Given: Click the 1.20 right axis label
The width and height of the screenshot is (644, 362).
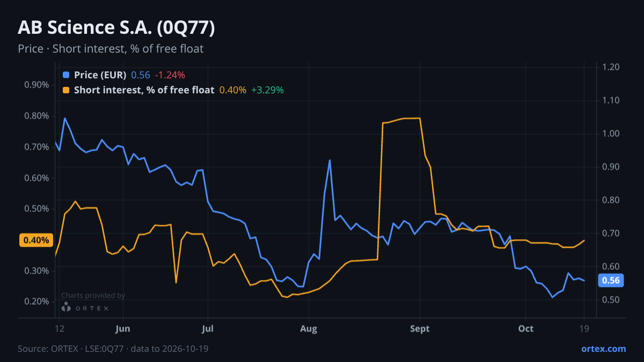Looking at the screenshot, I should [x=611, y=67].
